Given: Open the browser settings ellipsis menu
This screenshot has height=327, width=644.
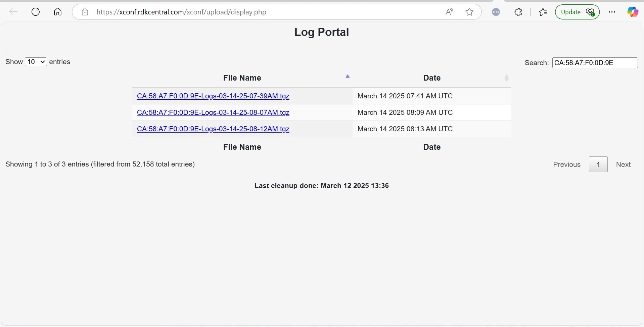Looking at the screenshot, I should point(612,12).
